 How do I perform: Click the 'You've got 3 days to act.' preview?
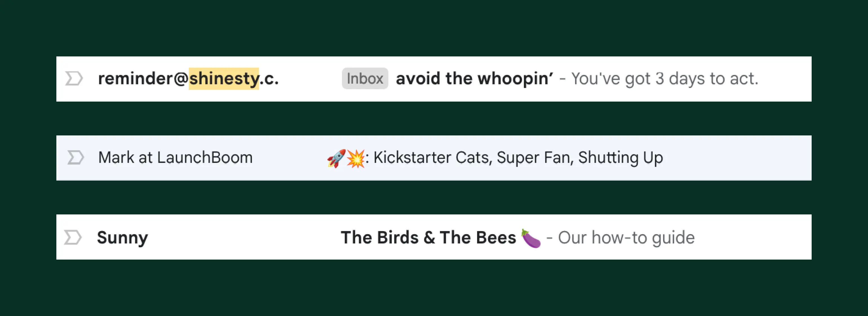665,79
